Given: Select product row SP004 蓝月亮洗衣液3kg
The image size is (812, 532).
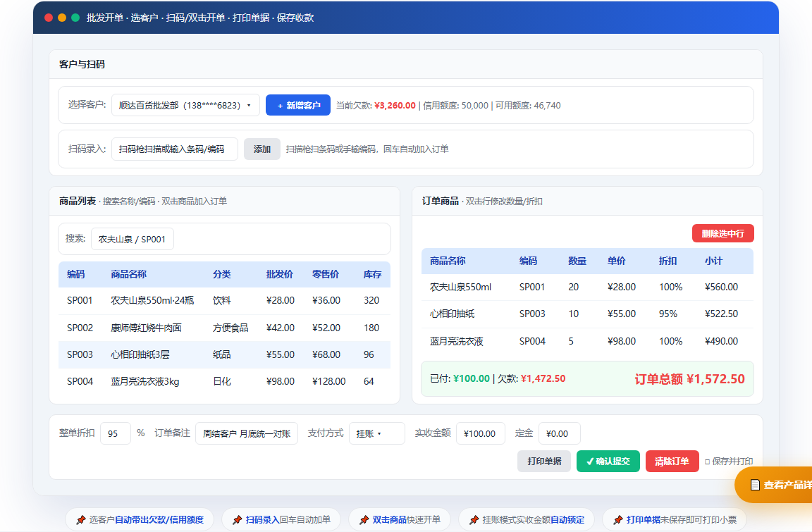Looking at the screenshot, I should [224, 382].
